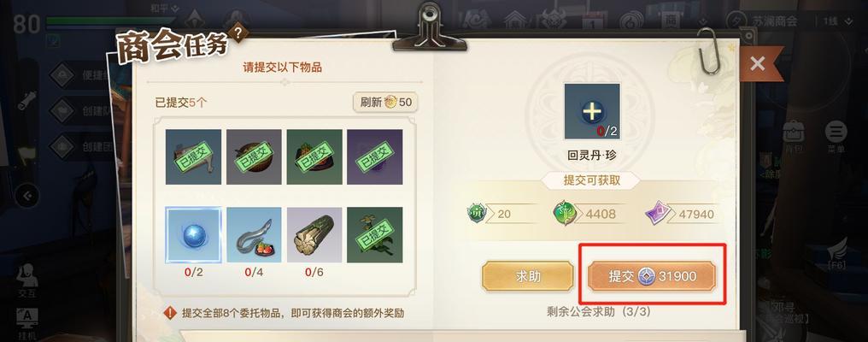868x342 pixels.
Task: Select the blue orb item slot
Action: (x=193, y=234)
